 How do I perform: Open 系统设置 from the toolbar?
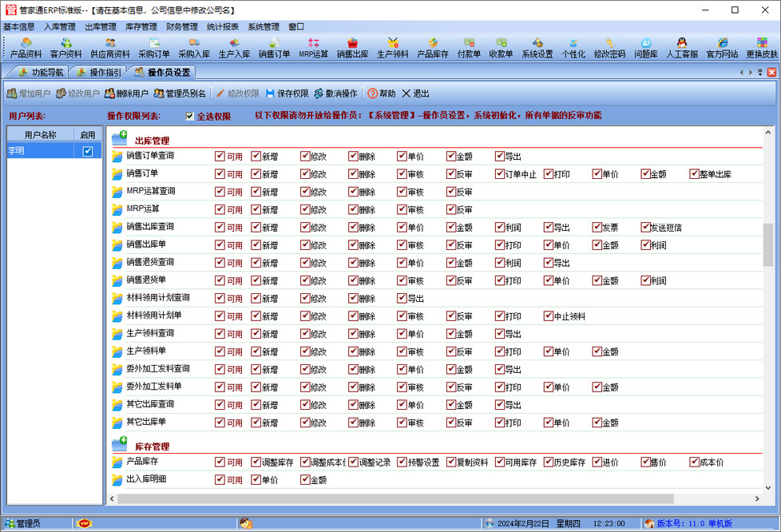[537, 48]
